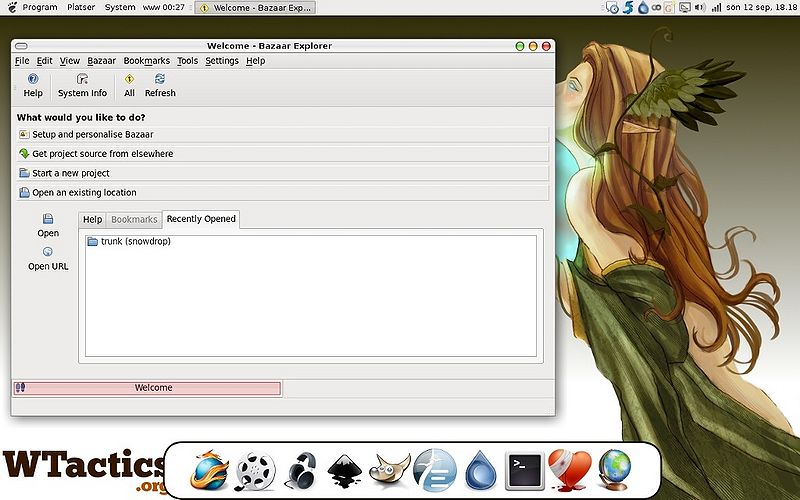Click the System Info toolbar icon
This screenshot has width=800, height=500.
[x=82, y=85]
